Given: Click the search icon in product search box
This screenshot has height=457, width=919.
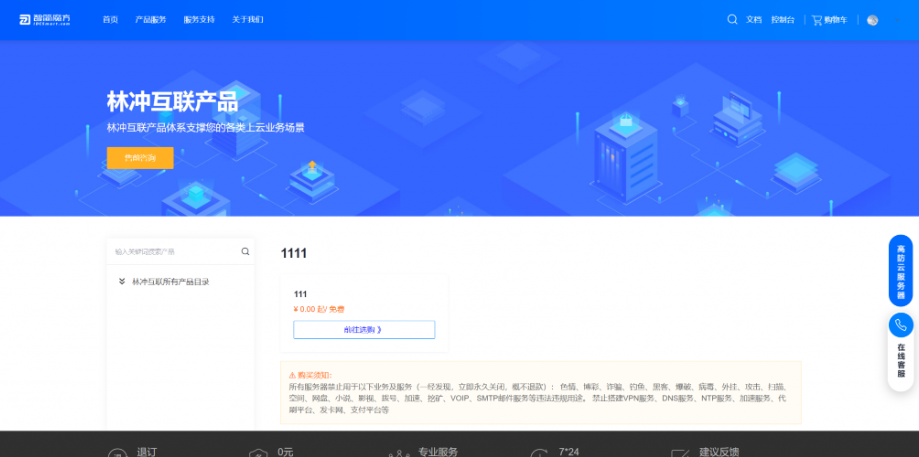Looking at the screenshot, I should [245, 251].
